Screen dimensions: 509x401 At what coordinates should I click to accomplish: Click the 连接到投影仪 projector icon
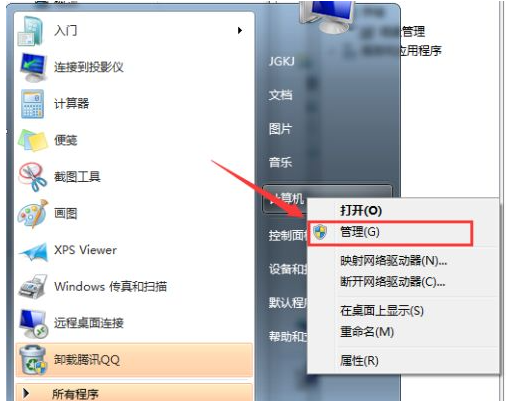coord(33,67)
